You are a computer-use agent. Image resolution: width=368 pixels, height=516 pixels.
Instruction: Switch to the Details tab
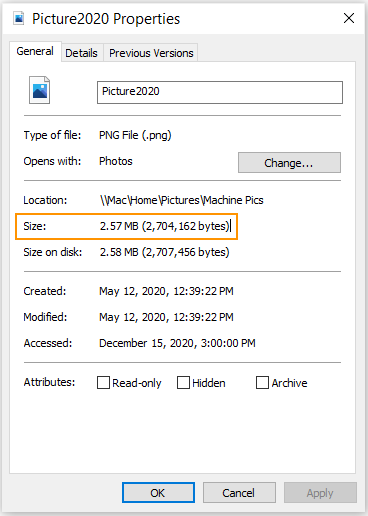tap(81, 53)
